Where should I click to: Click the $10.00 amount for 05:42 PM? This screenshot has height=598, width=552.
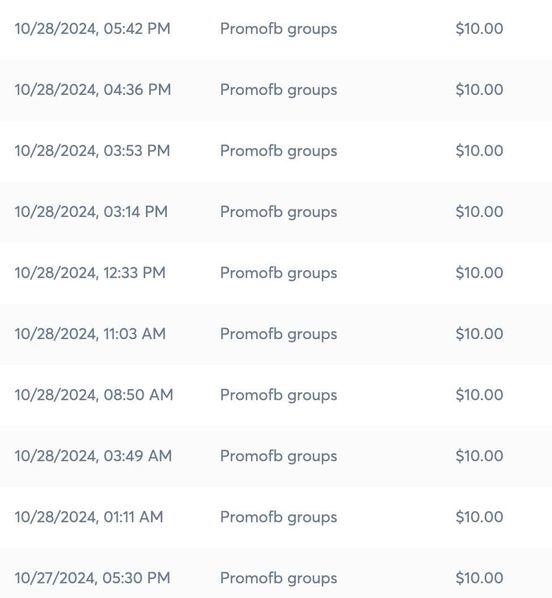tap(479, 29)
